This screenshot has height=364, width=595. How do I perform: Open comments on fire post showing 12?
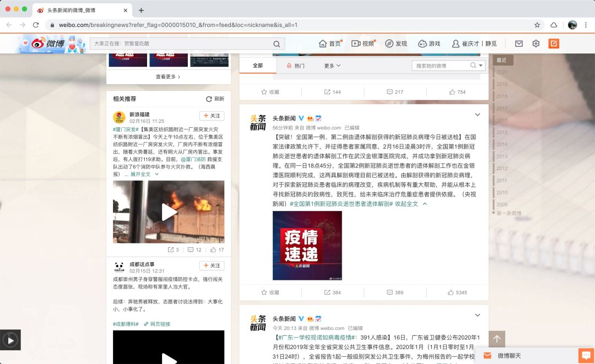click(x=194, y=250)
